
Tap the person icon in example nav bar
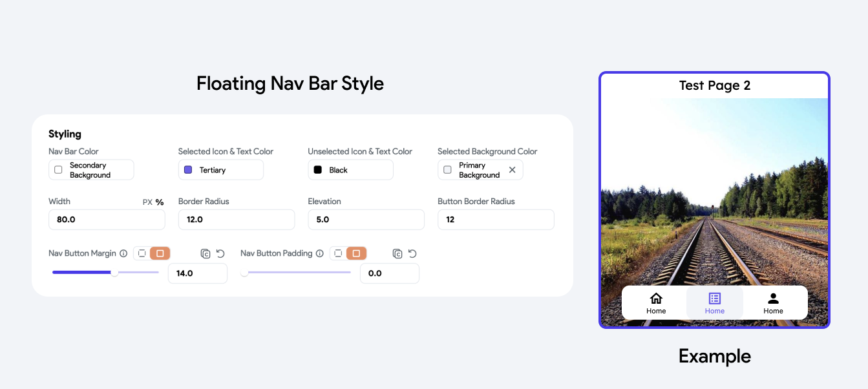[x=773, y=299]
